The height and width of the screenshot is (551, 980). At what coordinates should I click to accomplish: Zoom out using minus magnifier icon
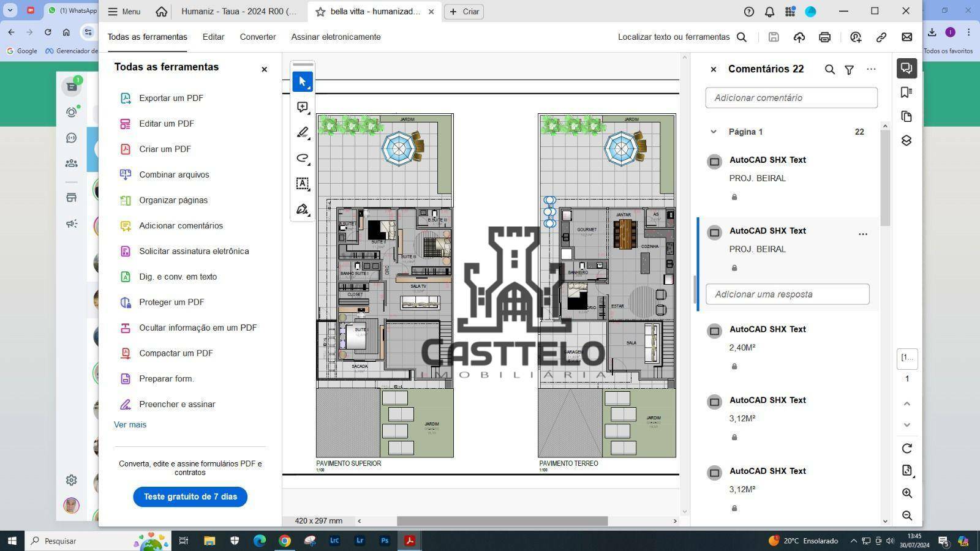pyautogui.click(x=907, y=515)
